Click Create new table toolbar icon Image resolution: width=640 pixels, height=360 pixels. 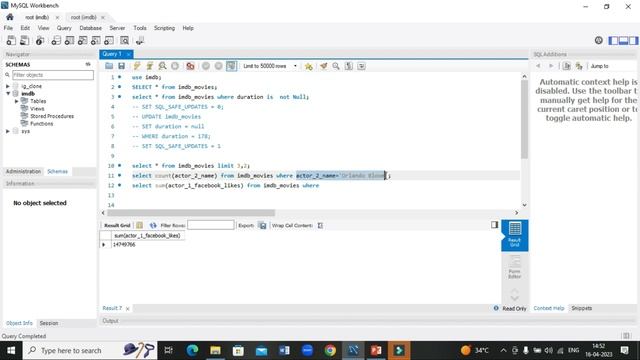[x=69, y=40]
